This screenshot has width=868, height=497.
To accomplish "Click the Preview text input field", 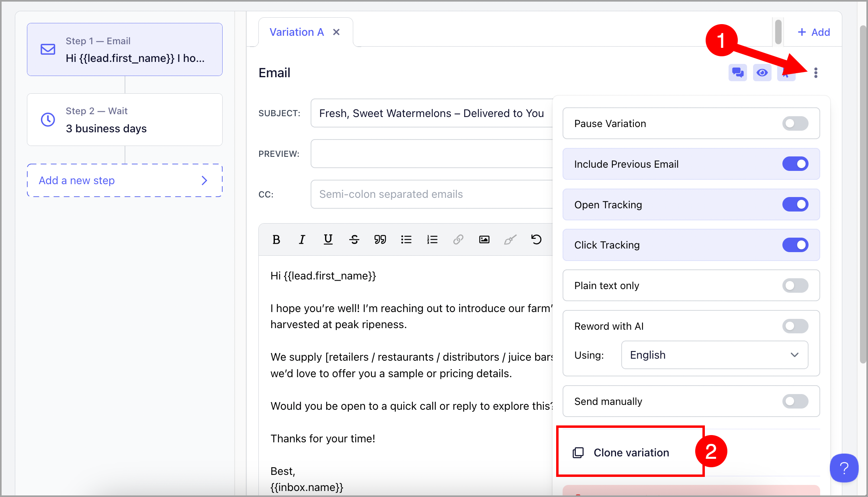I will 432,154.
